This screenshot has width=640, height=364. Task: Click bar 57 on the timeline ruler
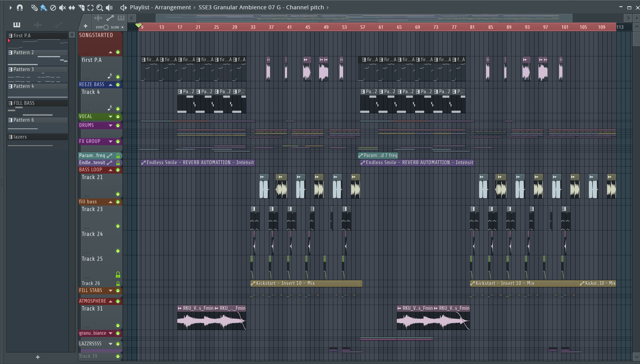coord(362,27)
